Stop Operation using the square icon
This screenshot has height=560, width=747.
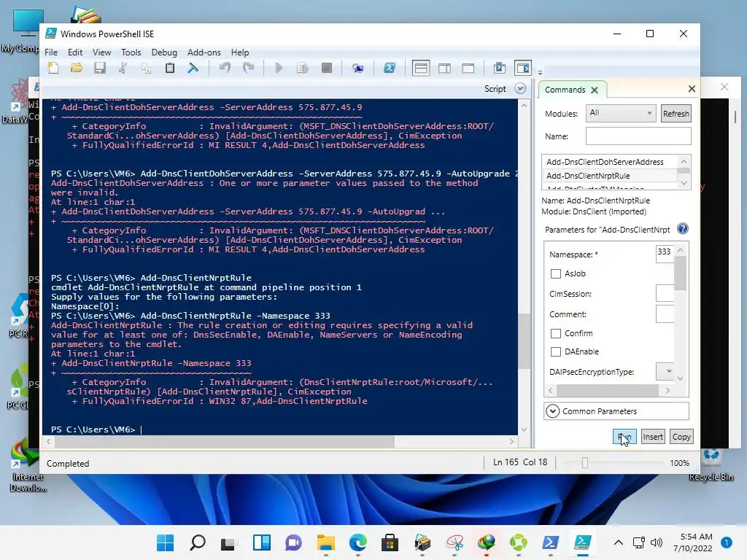(326, 68)
